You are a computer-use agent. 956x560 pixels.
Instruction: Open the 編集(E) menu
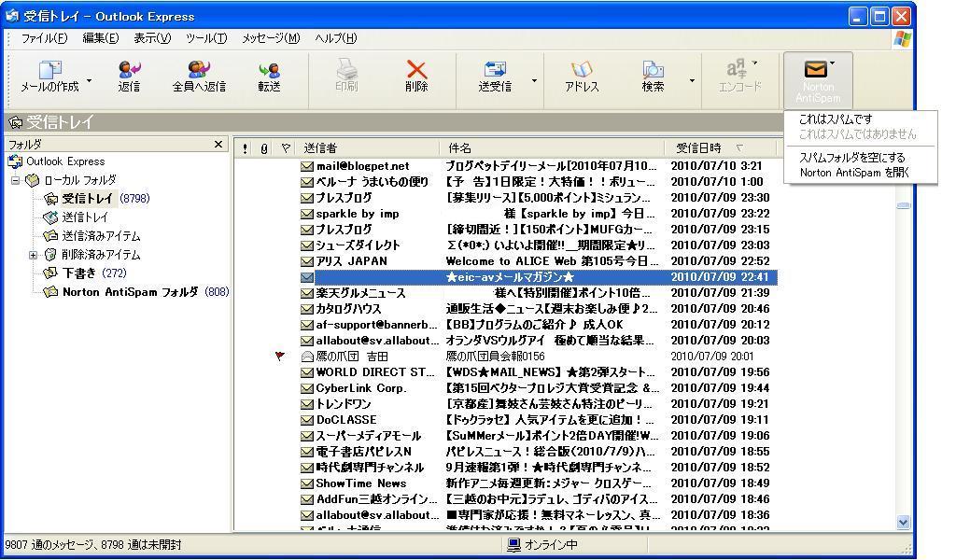(x=100, y=38)
